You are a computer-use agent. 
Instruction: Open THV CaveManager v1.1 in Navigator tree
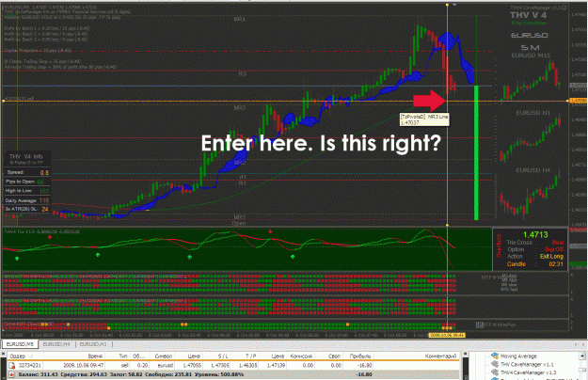pos(526,364)
